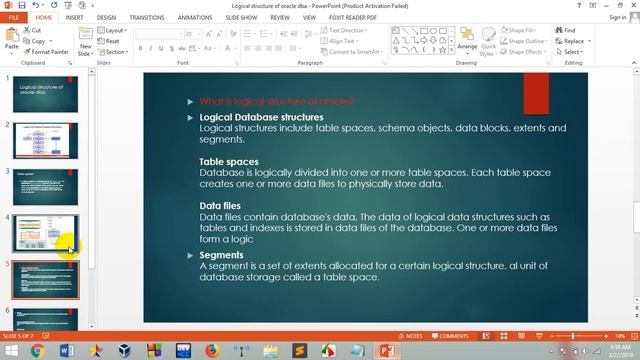Click Convert to SmartArt
The width and height of the screenshot is (640, 360).
[352, 52]
